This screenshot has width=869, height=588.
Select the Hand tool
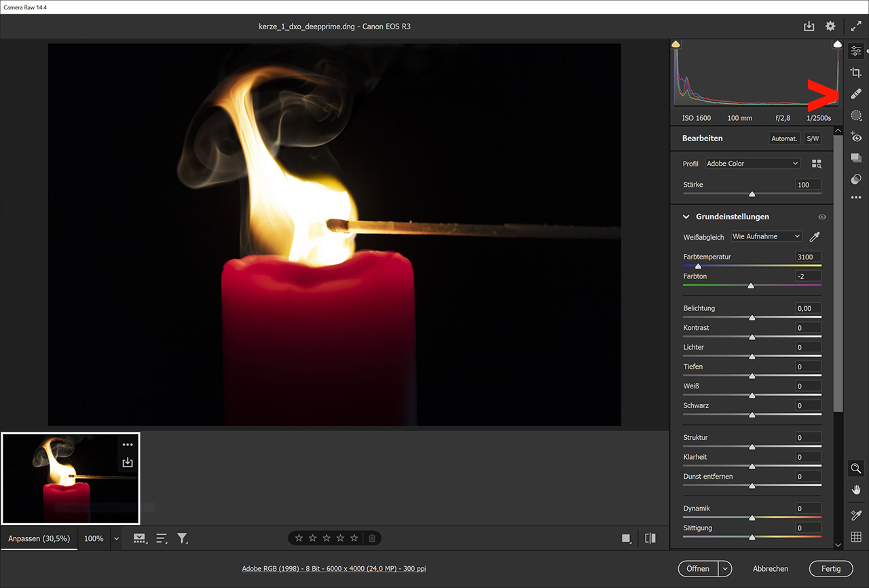[x=856, y=490]
